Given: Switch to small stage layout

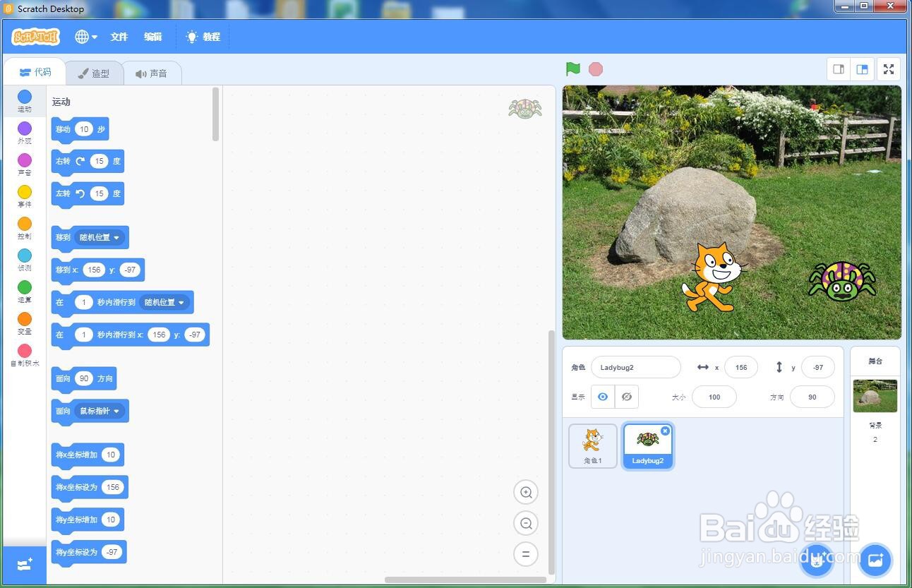Looking at the screenshot, I should click(839, 69).
